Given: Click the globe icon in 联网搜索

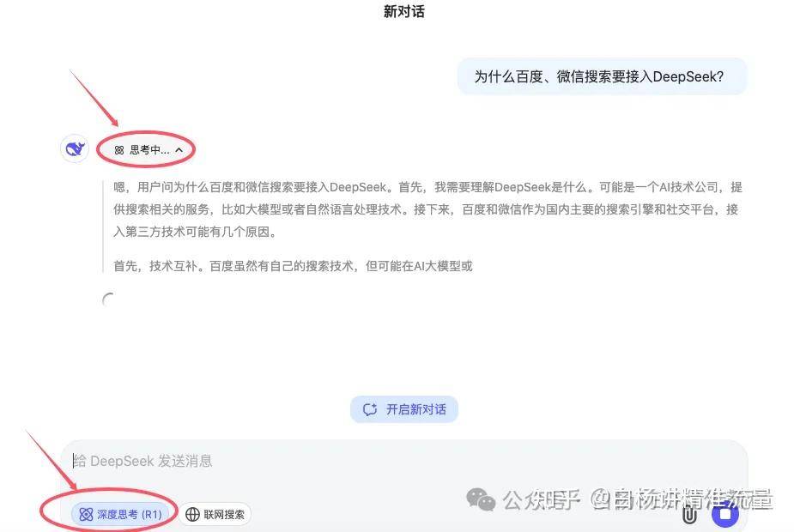Looking at the screenshot, I should (192, 514).
